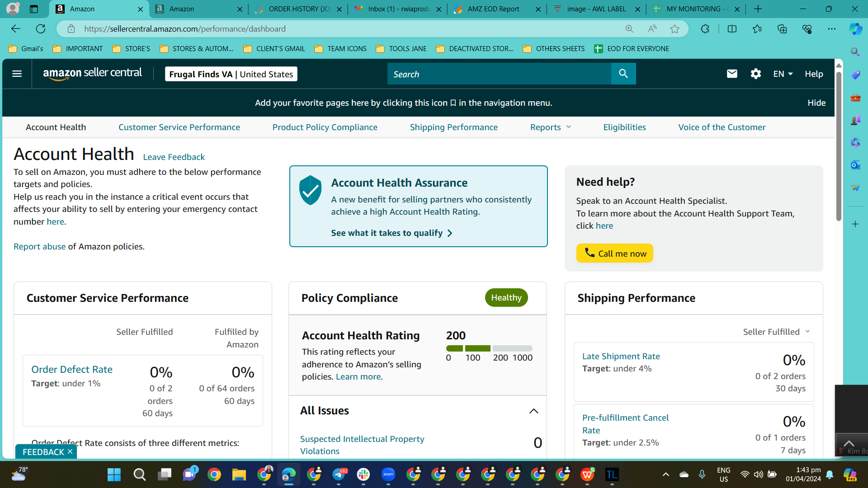Open the Customer Service Performance tab
Image resolution: width=868 pixels, height=488 pixels.
pyautogui.click(x=179, y=127)
